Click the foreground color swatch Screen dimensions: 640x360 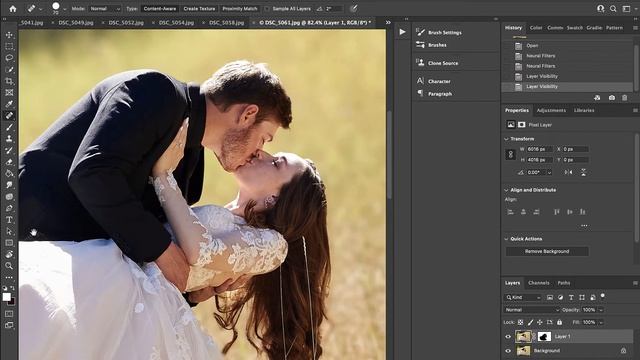pos(6,297)
